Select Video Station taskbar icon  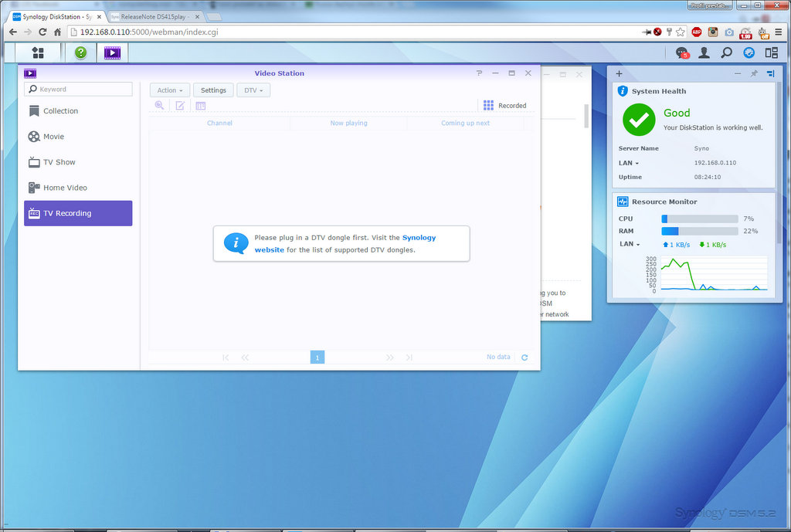[112, 53]
